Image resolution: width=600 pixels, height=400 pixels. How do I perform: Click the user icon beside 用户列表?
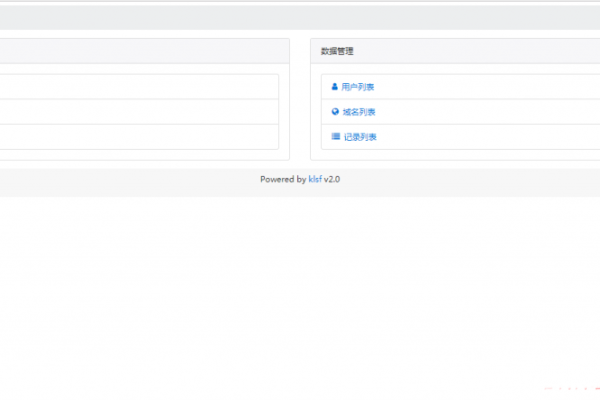[335, 87]
